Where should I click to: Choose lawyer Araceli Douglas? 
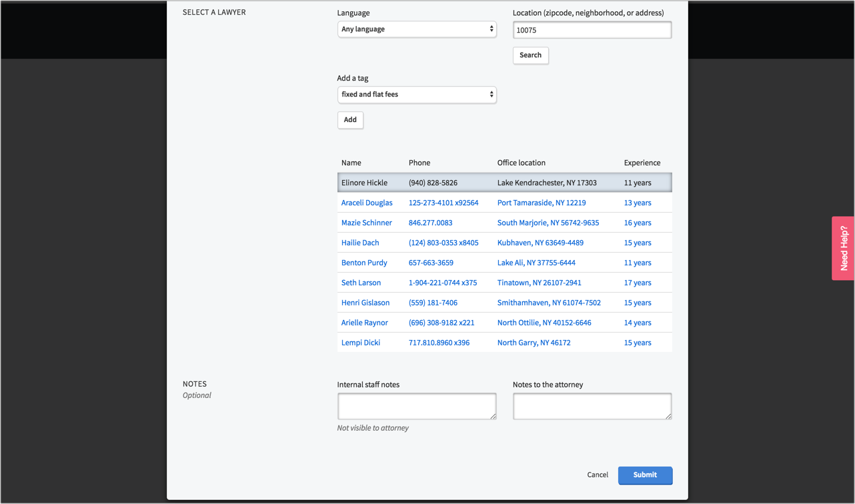click(x=367, y=203)
